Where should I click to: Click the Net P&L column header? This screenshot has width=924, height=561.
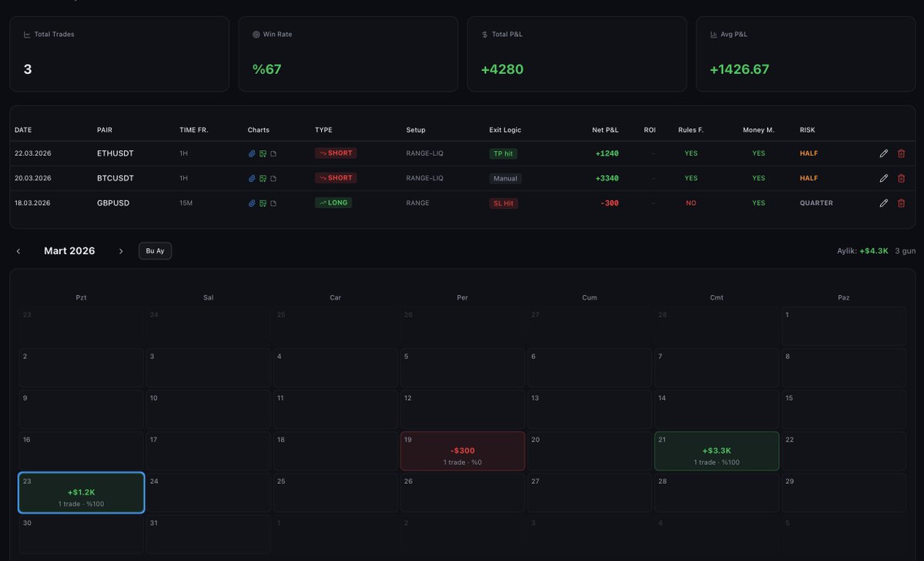click(x=605, y=130)
